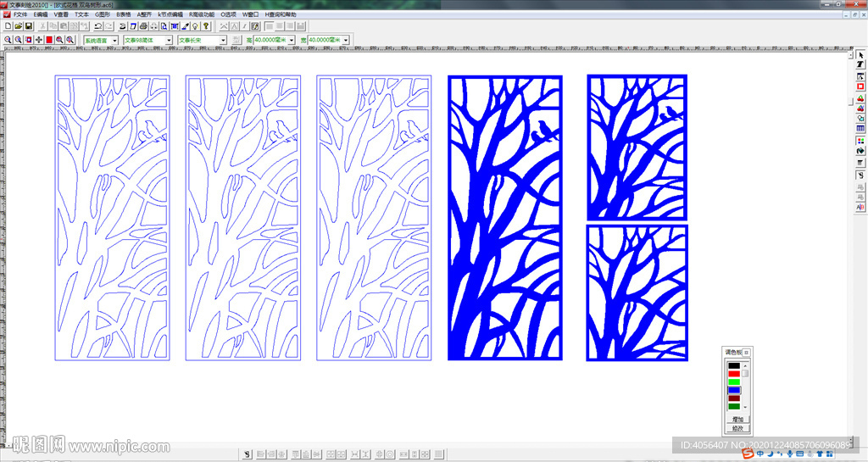Select the bold T text tool

861,64
